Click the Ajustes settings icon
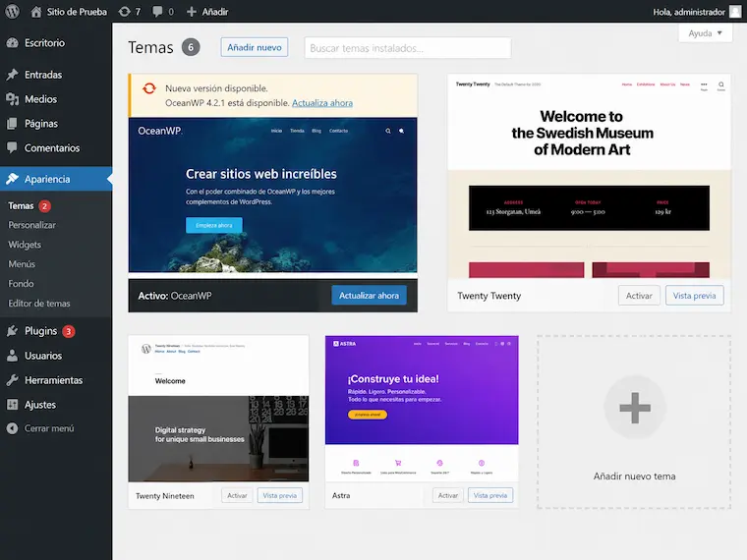Viewport: 747px width, 560px height. click(13, 405)
